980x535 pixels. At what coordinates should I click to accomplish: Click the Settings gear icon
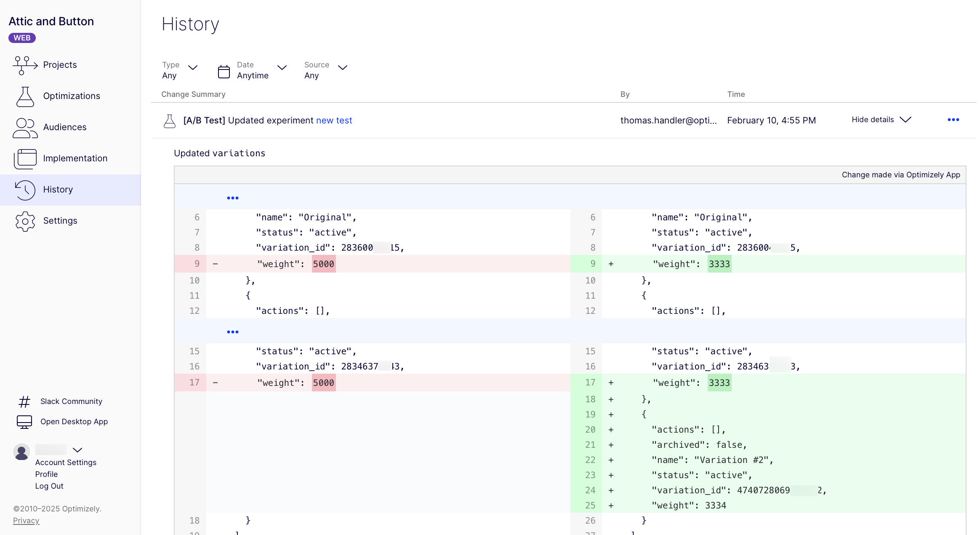(25, 221)
